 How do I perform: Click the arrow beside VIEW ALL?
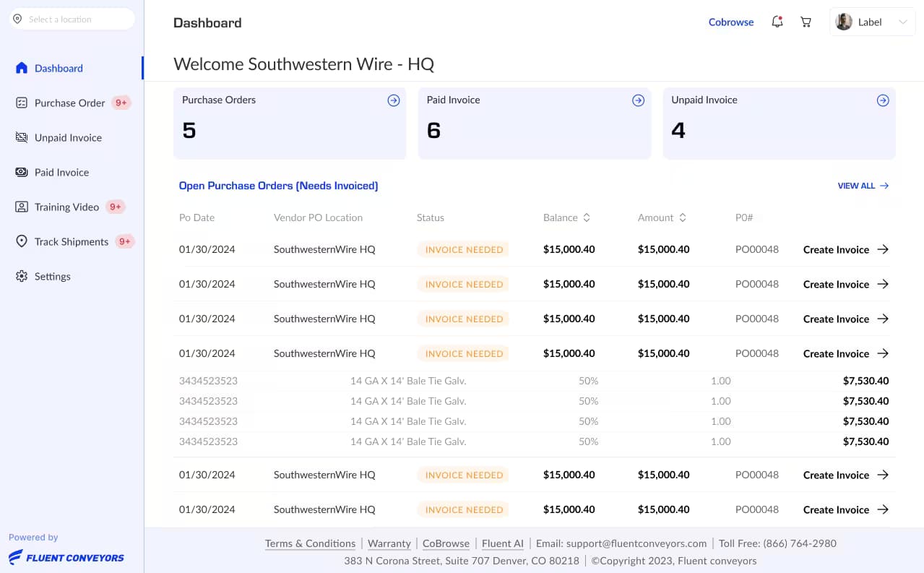pos(884,186)
